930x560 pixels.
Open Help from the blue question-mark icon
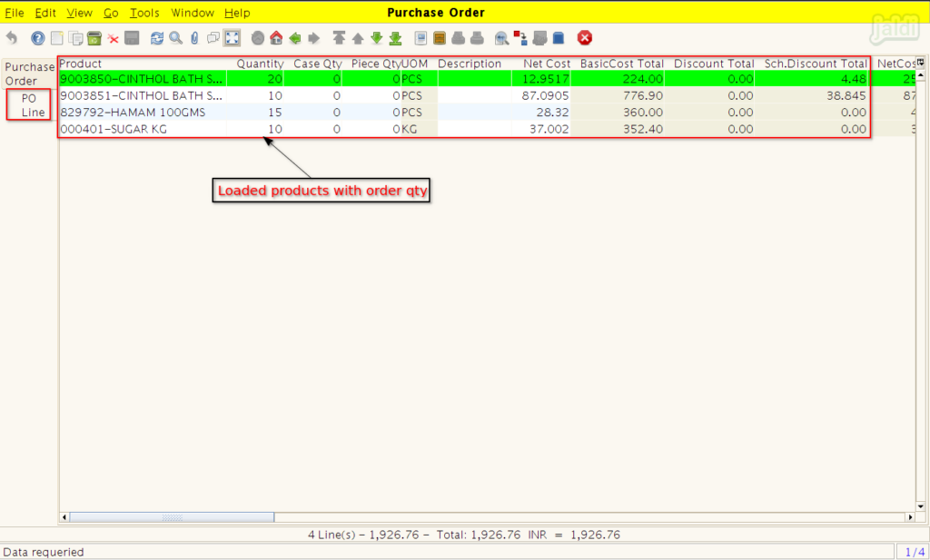[38, 38]
